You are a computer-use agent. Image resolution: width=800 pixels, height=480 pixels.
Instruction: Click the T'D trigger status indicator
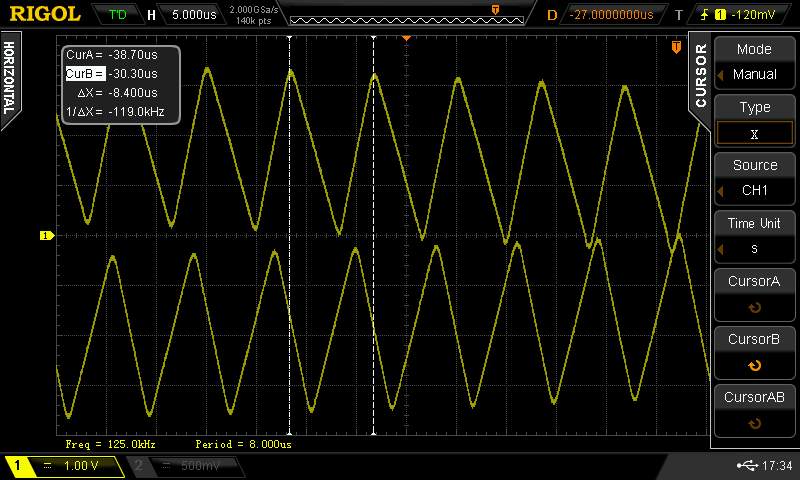pos(118,14)
